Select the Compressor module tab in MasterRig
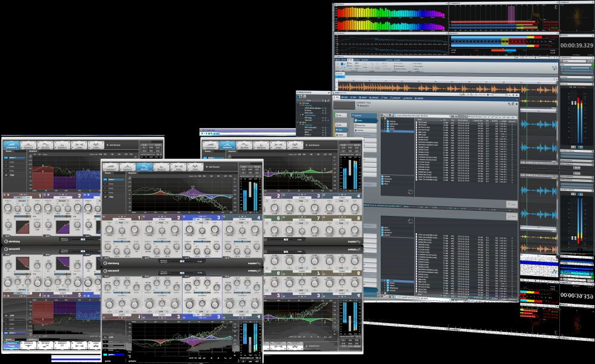Screen dimensions: 595x364 pyautogui.click(x=111, y=167)
